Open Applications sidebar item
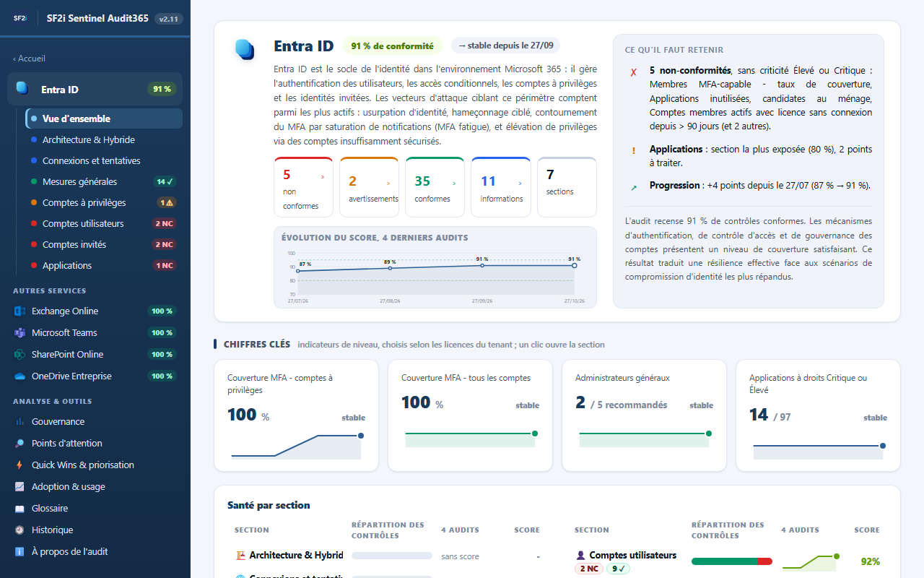 pos(104,266)
